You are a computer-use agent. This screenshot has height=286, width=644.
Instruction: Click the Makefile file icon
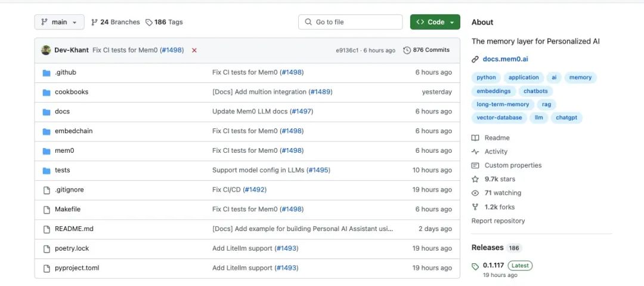[47, 210]
